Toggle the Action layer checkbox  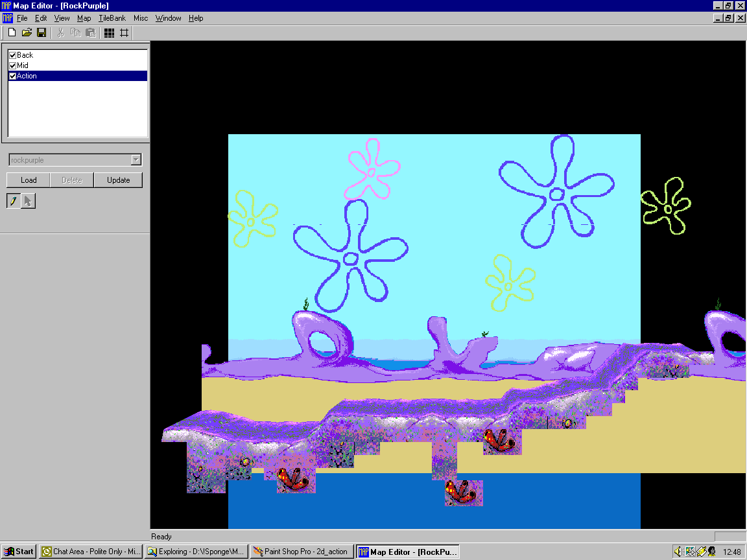click(13, 76)
